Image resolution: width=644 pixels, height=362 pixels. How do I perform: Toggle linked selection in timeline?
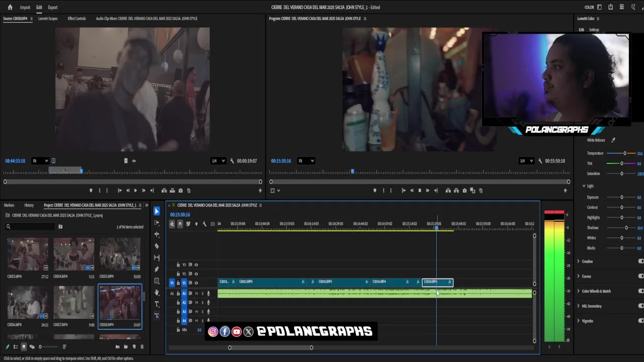[x=188, y=224]
